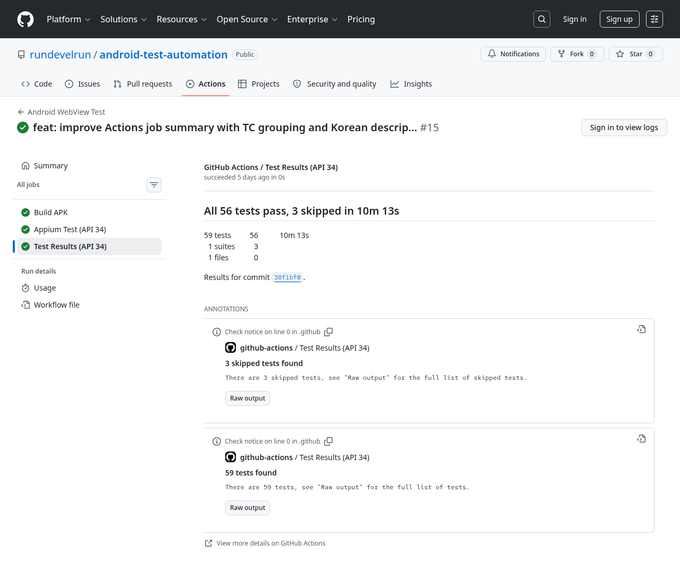The width and height of the screenshot is (680, 578).
Task: Select the Actions tab
Action: tap(206, 84)
